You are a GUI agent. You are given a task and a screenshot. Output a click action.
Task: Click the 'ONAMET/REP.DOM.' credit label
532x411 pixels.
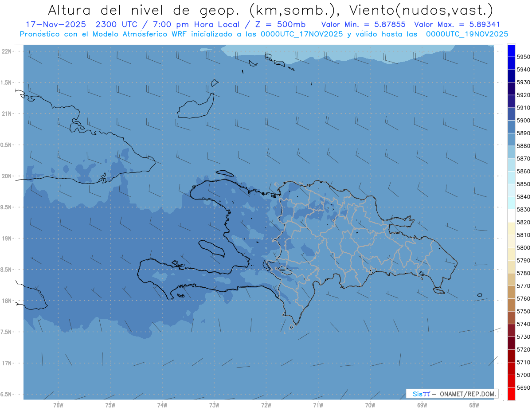(467, 394)
